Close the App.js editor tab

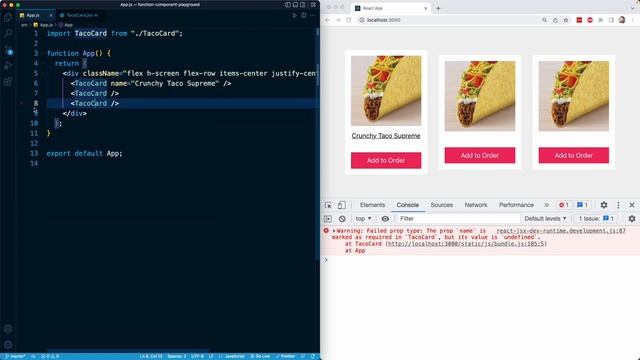pos(51,15)
